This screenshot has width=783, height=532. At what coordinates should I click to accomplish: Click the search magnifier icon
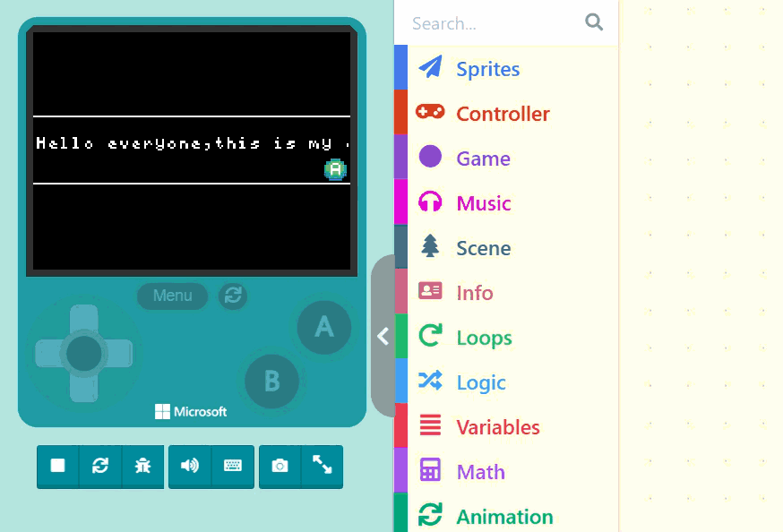click(594, 22)
